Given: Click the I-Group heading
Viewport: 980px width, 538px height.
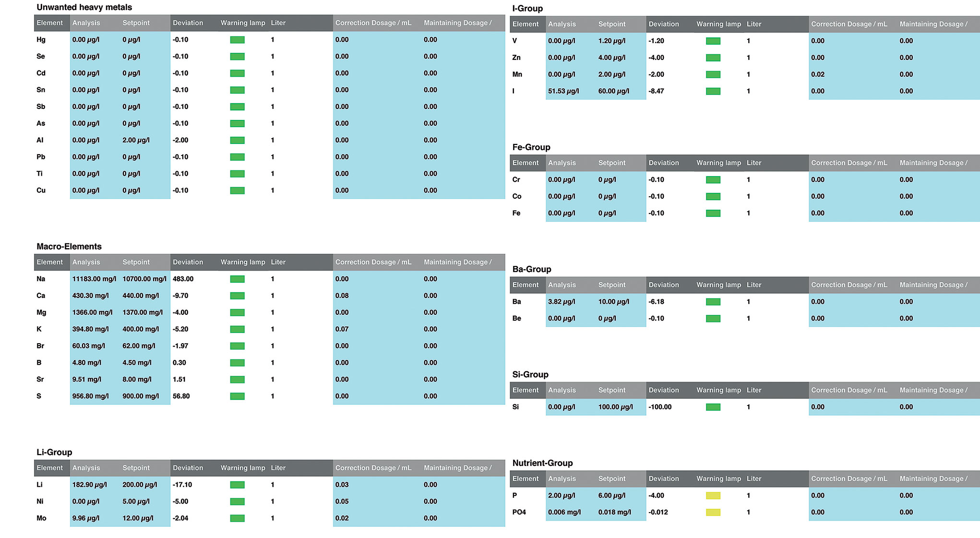Looking at the screenshot, I should (527, 9).
